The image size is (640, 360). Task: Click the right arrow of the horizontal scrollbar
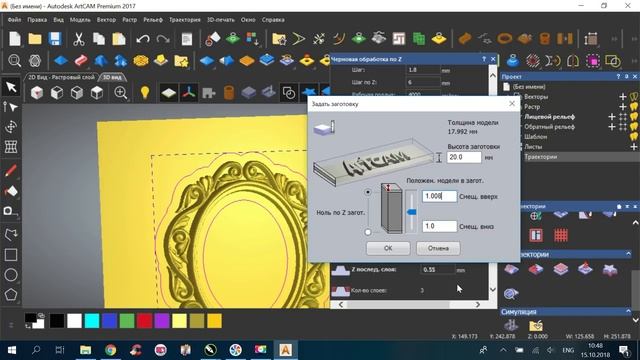point(478,304)
